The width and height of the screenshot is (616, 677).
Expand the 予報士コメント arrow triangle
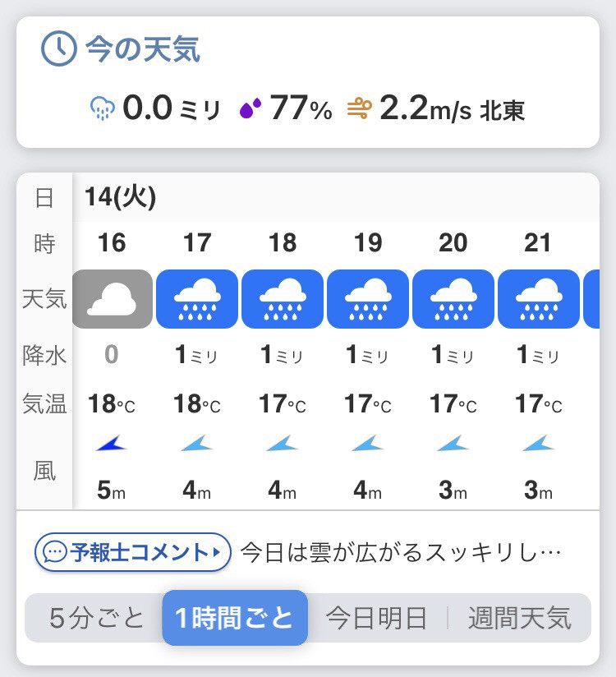pyautogui.click(x=217, y=552)
